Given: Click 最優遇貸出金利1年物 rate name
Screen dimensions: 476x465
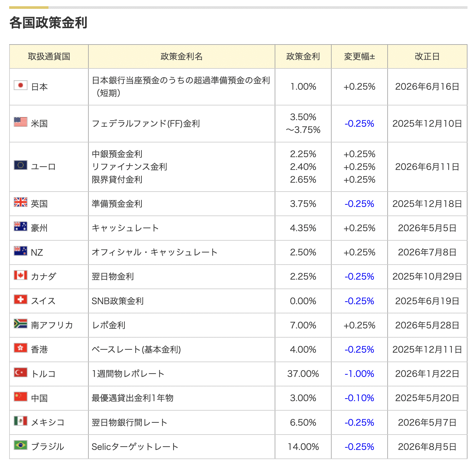Looking at the screenshot, I should (x=133, y=398).
